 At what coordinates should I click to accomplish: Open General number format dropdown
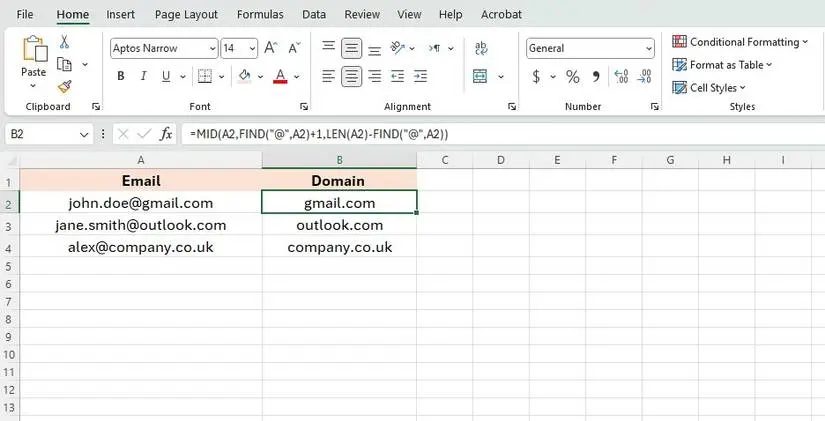click(x=648, y=48)
